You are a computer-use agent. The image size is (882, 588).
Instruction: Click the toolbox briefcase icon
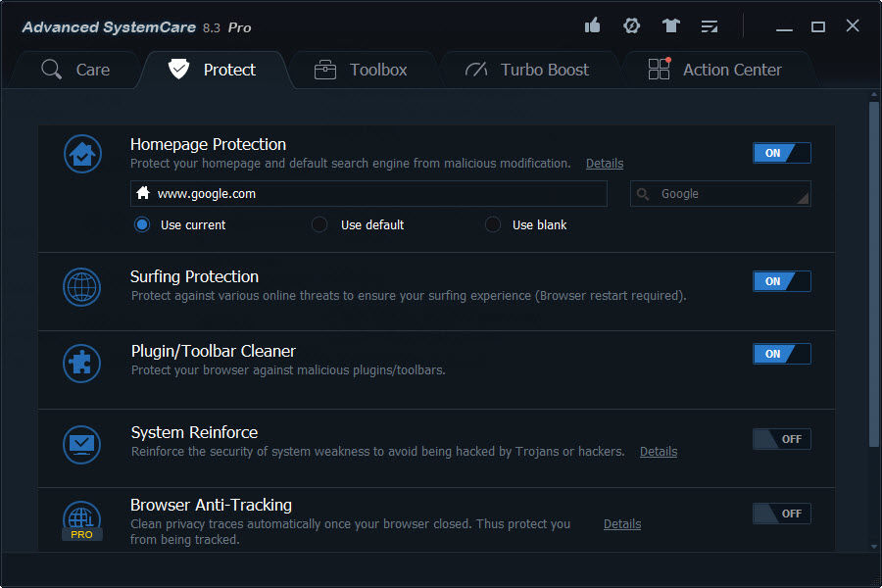(x=325, y=70)
